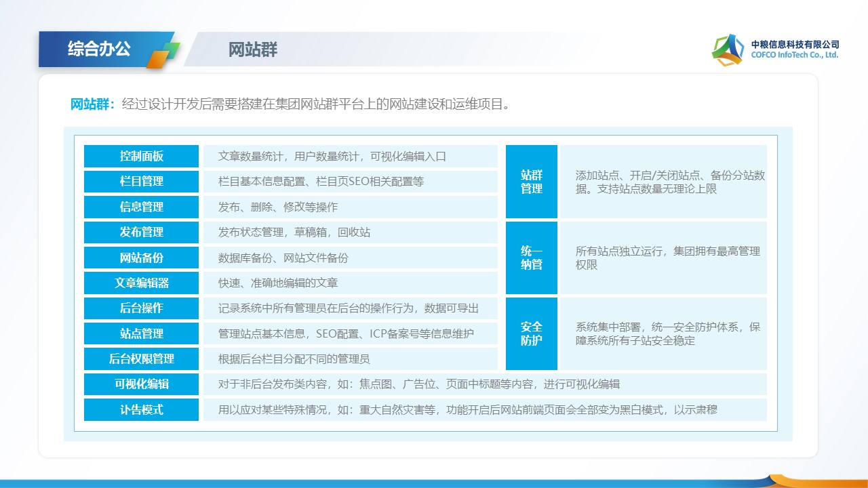Select the 可视化编辑 label
Image resolution: width=868 pixels, height=488 pixels.
(141, 384)
